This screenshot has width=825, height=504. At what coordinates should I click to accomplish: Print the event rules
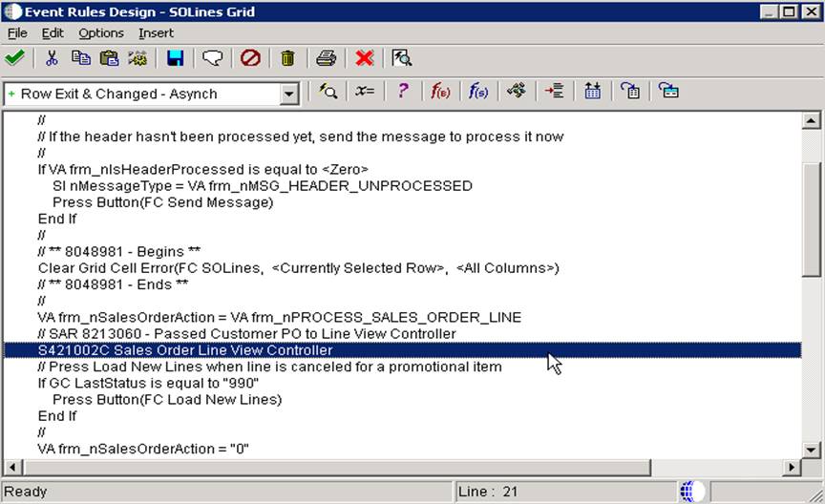pos(327,58)
